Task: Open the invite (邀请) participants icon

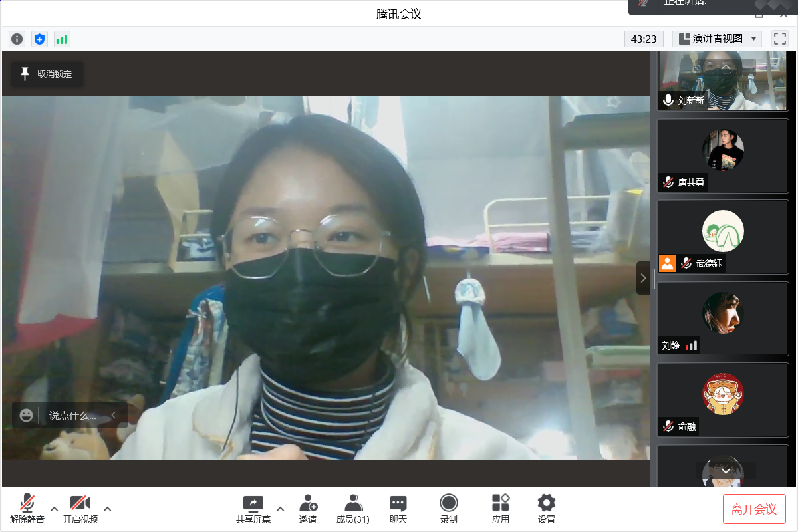Action: point(308,509)
